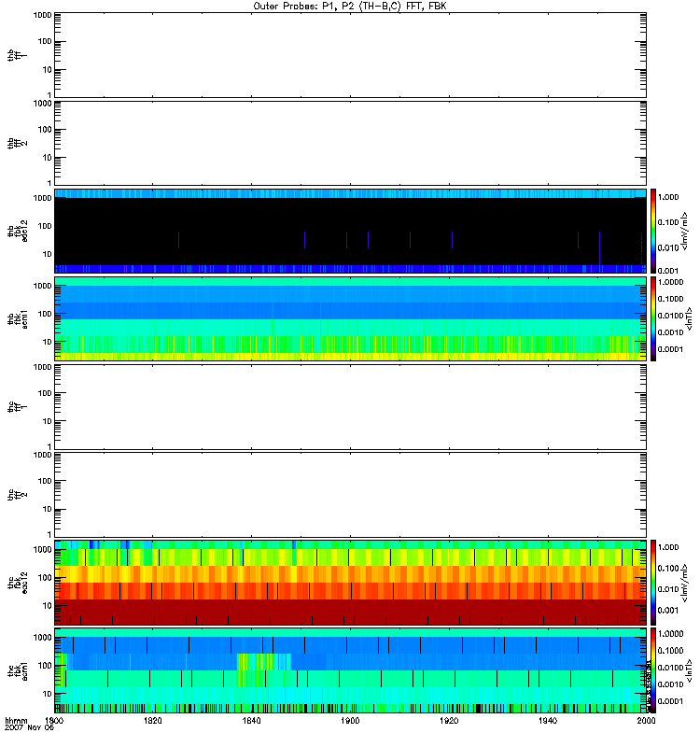Image resolution: width=700 pixels, height=747 pixels.
Task: Select the 'thc fff 1' panel axis label
Action: 17,407
